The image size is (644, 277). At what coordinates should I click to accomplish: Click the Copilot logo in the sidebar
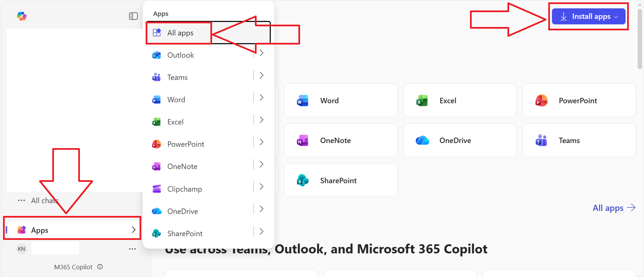tap(22, 16)
